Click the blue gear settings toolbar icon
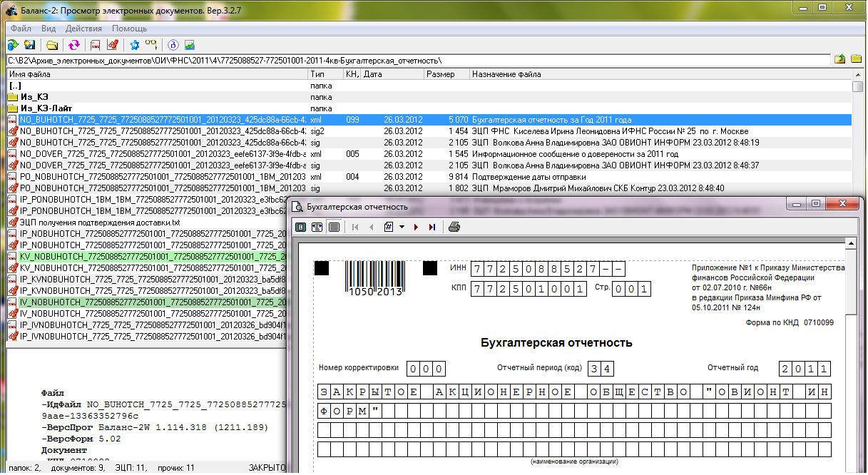 134,45
